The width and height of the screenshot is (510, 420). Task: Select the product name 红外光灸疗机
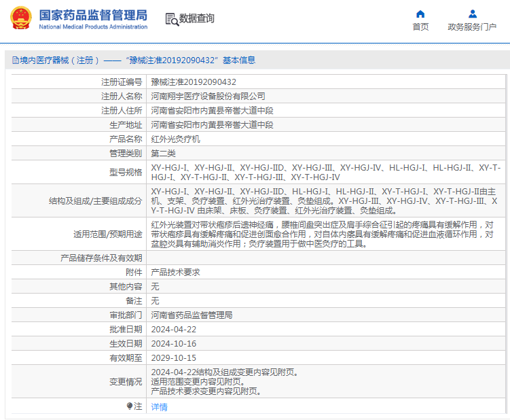pyautogui.click(x=176, y=139)
